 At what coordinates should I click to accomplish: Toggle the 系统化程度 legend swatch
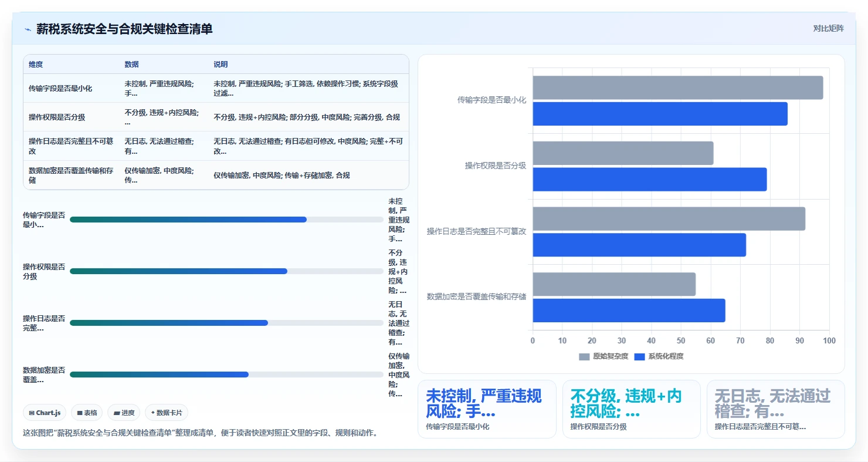pos(639,356)
